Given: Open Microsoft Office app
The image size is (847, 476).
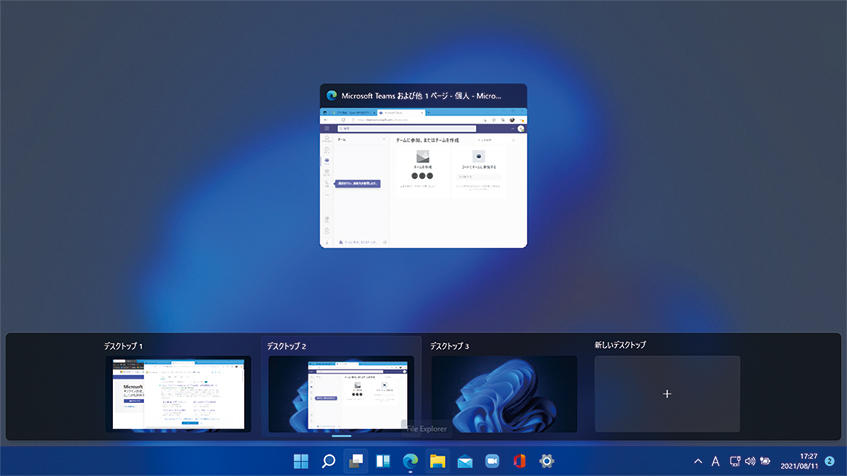Looking at the screenshot, I should coord(520,461).
